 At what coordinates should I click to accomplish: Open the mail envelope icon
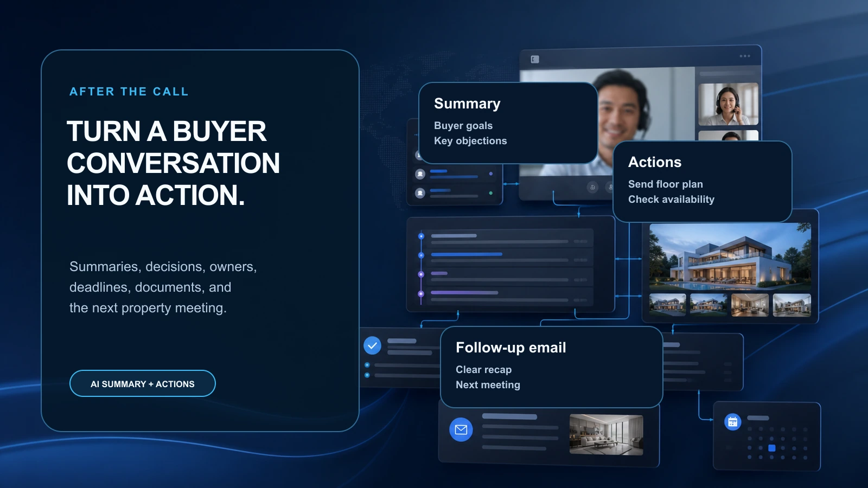click(x=461, y=429)
